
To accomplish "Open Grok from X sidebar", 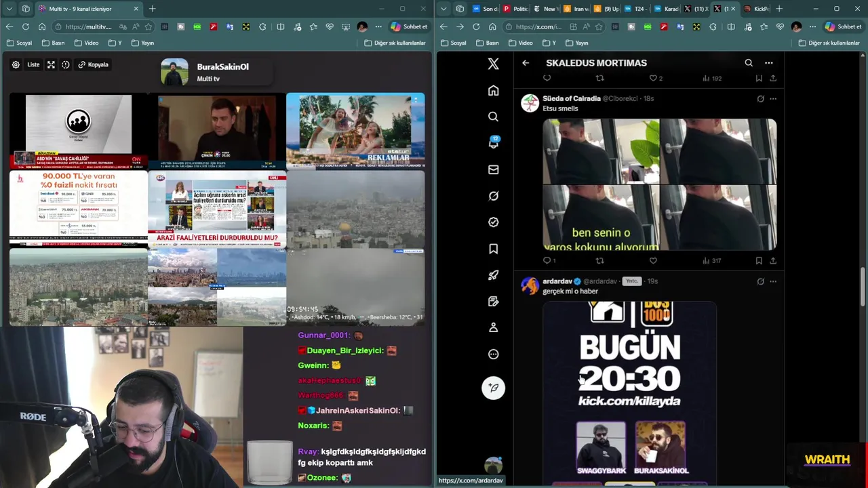I will pyautogui.click(x=493, y=196).
